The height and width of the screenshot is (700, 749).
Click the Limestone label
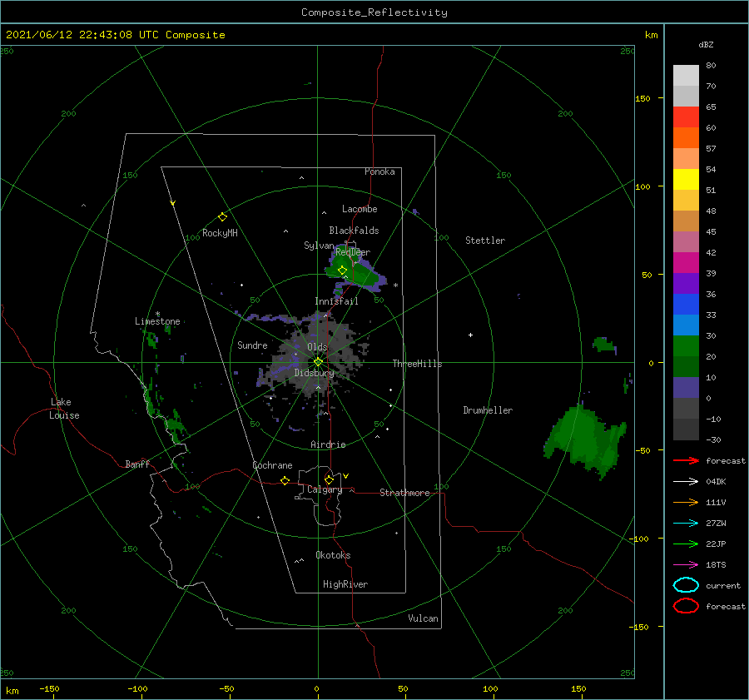tap(157, 321)
